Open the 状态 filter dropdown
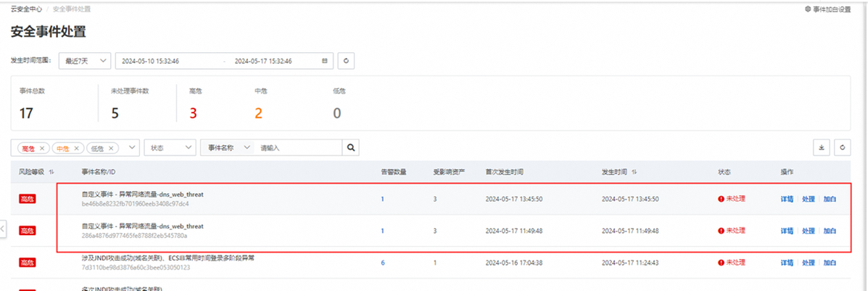Viewport: 868px width, 291px height. (x=170, y=147)
